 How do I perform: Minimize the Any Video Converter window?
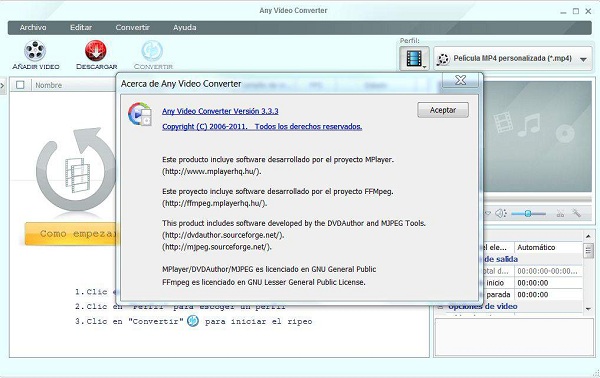coord(563,12)
